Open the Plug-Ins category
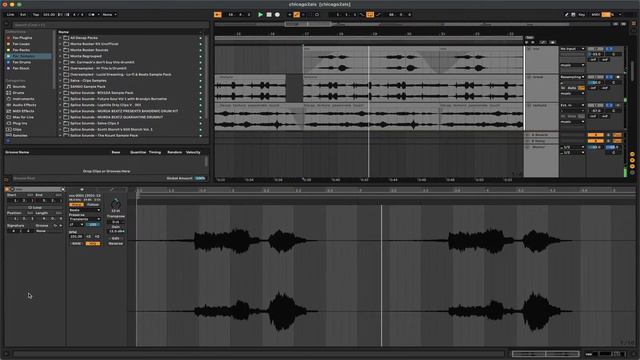Viewport: 640px width, 360px height. tap(20, 123)
